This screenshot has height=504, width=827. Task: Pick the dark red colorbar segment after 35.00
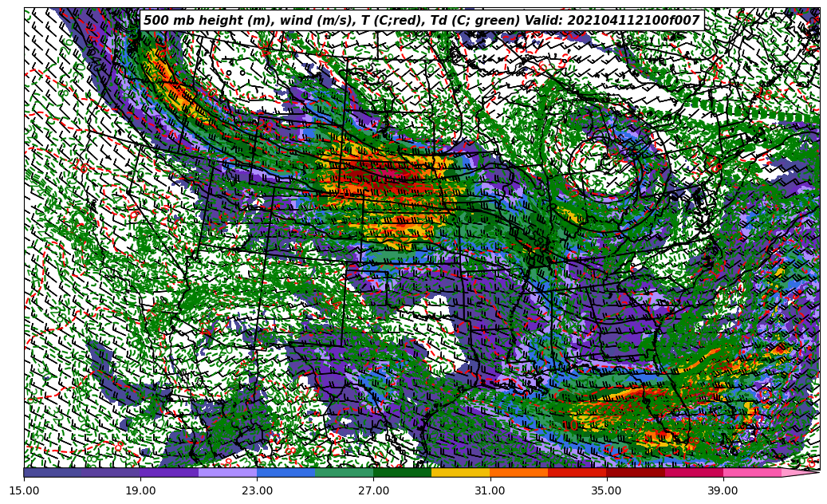pyautogui.click(x=635, y=473)
